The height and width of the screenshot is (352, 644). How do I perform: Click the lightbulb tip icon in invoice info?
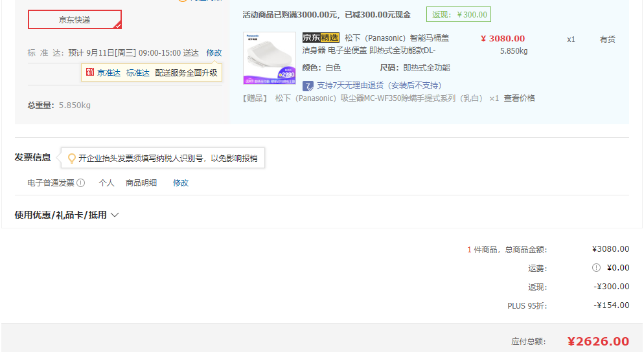tap(71, 159)
